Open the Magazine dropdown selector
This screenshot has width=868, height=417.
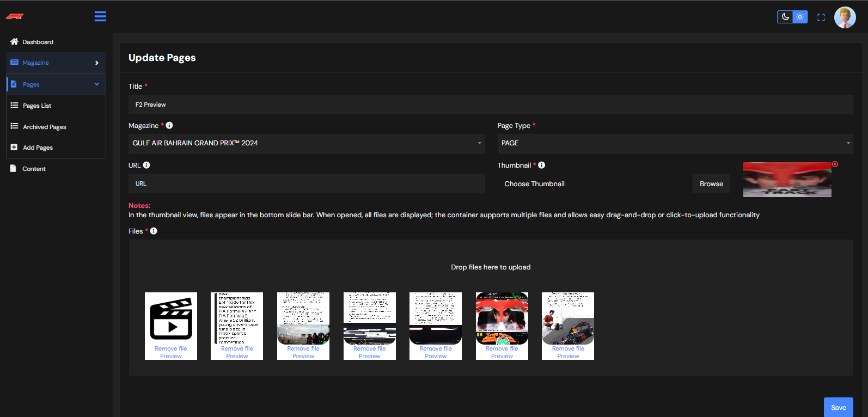click(x=307, y=143)
